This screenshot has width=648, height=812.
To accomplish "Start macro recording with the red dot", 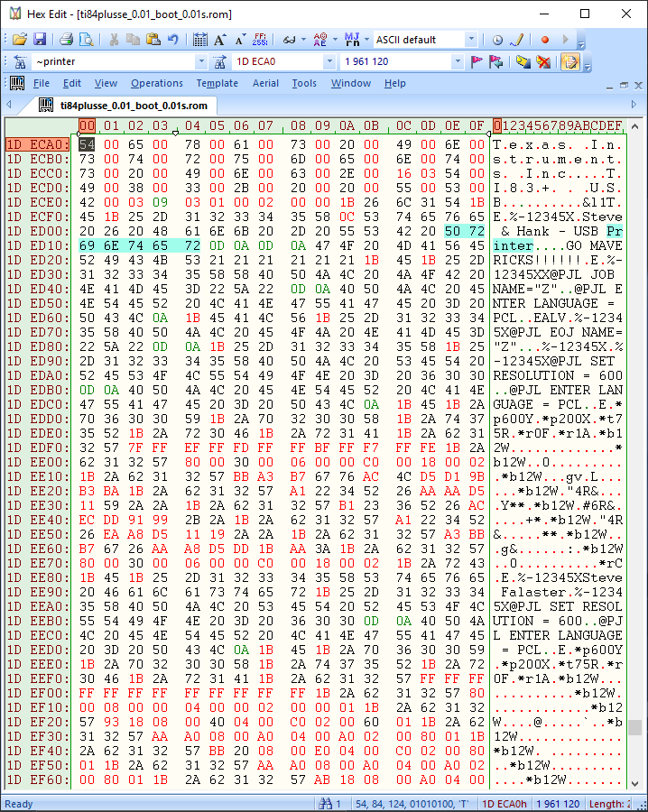I will click(545, 40).
